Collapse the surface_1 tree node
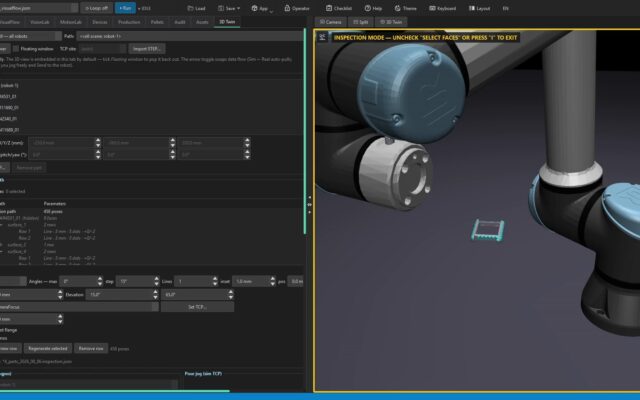 [x=1, y=225]
